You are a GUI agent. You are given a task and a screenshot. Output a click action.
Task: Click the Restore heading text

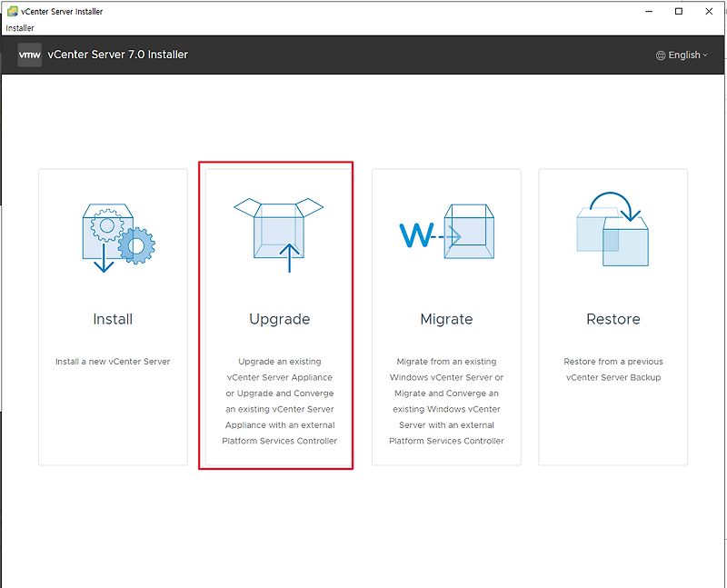point(613,319)
